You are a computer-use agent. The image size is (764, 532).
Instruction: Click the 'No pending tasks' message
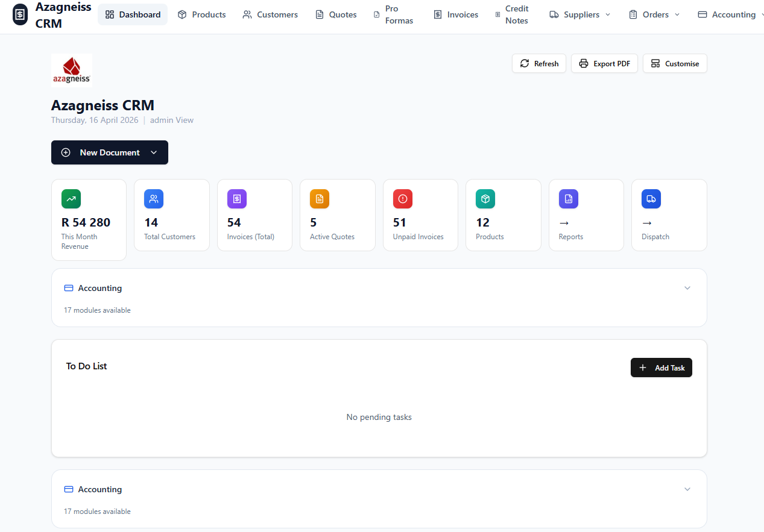click(x=379, y=417)
